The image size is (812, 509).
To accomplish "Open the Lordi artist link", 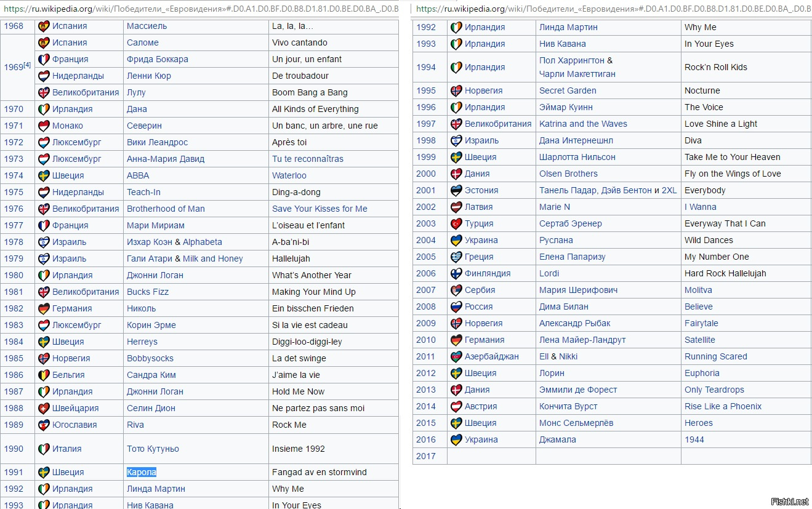I will (x=549, y=274).
